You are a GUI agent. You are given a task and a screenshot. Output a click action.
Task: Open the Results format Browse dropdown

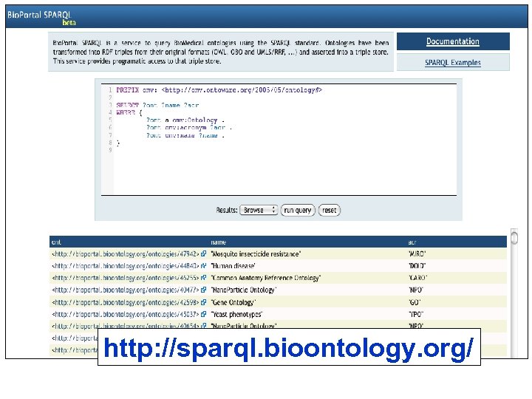tap(259, 210)
